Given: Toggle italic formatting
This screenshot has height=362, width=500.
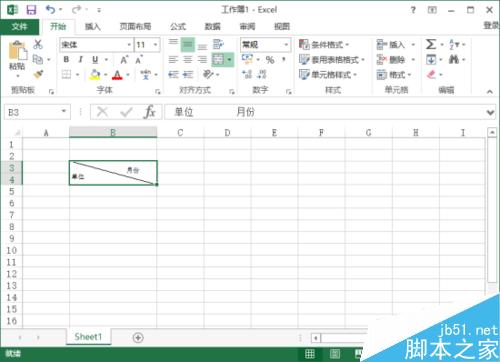Looking at the screenshot, I should (x=80, y=59).
